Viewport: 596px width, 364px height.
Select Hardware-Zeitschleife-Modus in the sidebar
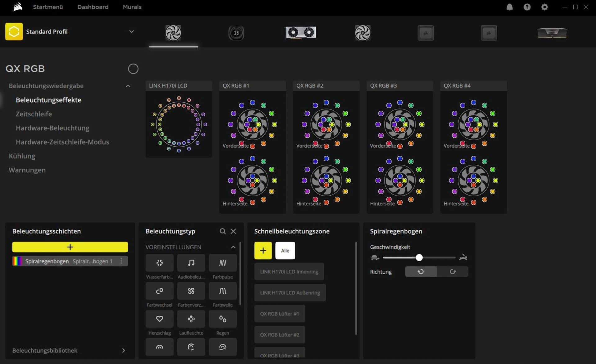62,142
